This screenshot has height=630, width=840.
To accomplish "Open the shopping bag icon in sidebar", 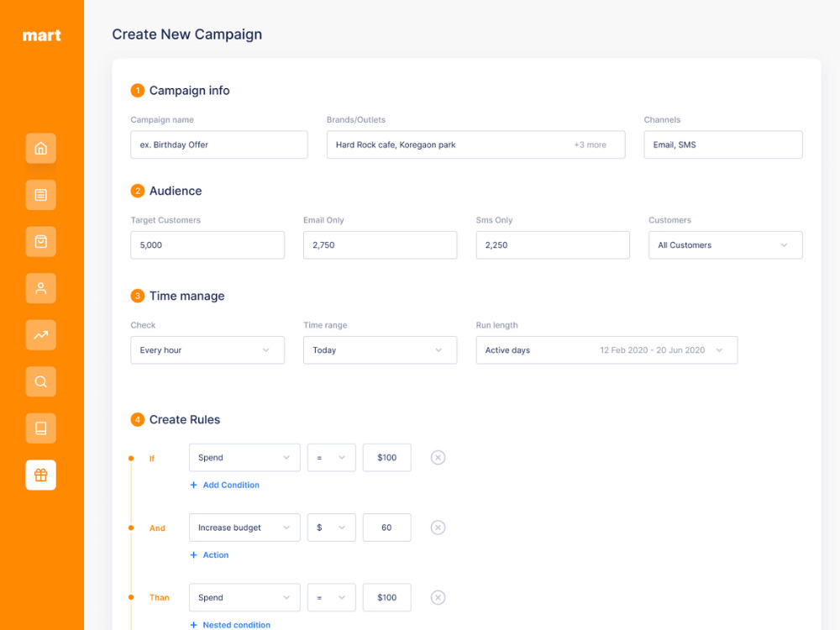I will click(x=40, y=242).
